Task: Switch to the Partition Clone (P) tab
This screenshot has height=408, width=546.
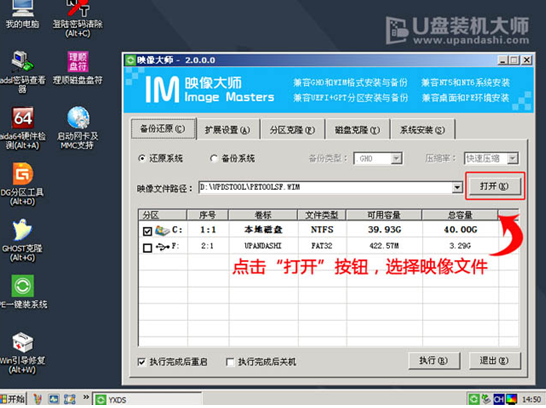Action: tap(292, 130)
